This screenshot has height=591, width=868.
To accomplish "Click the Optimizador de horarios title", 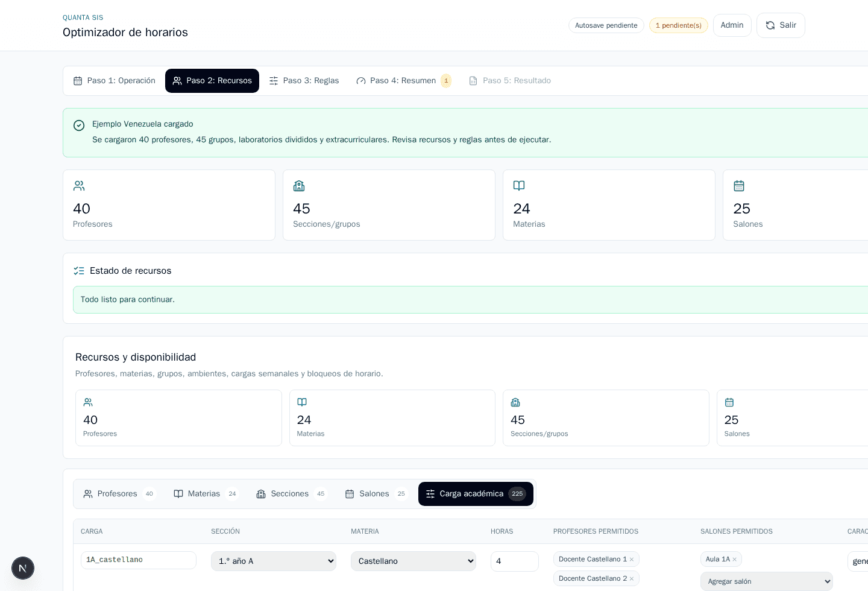I will coord(125,33).
